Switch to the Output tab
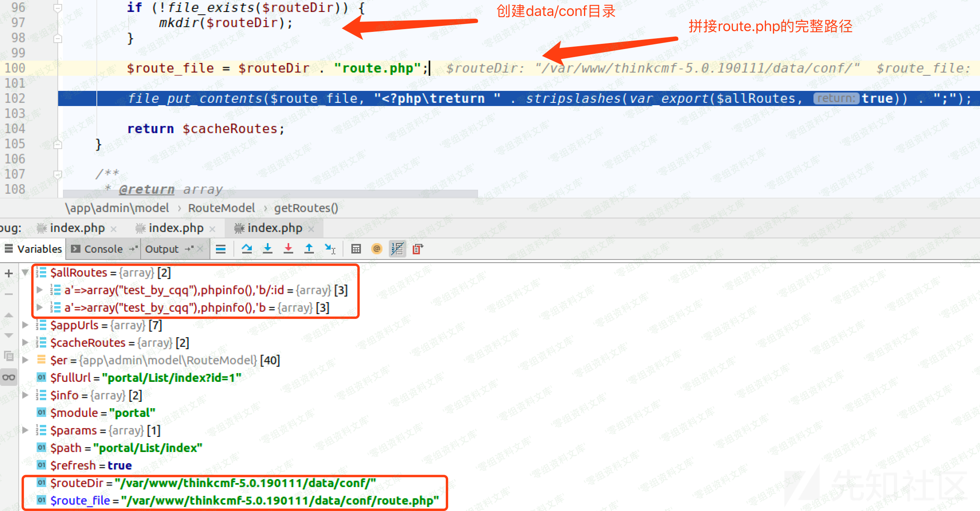This screenshot has width=980, height=511. 162,249
